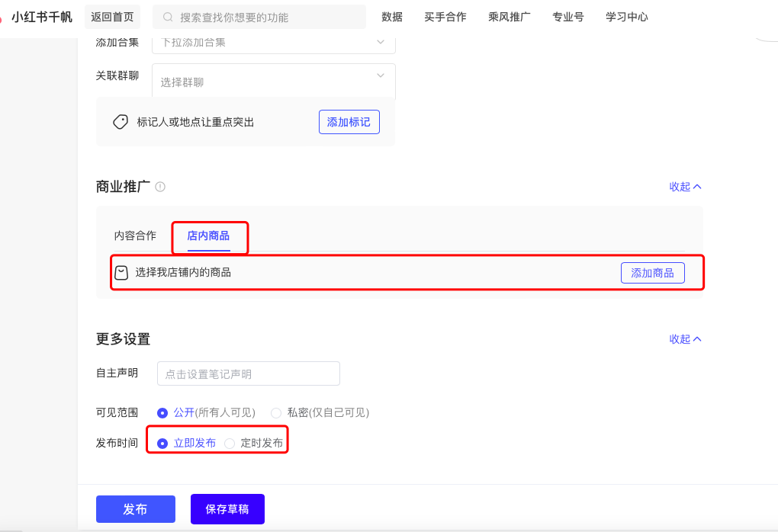The width and height of the screenshot is (778, 532).
Task: Focus the 搜索查找你想要的功能 search field
Action: [259, 18]
